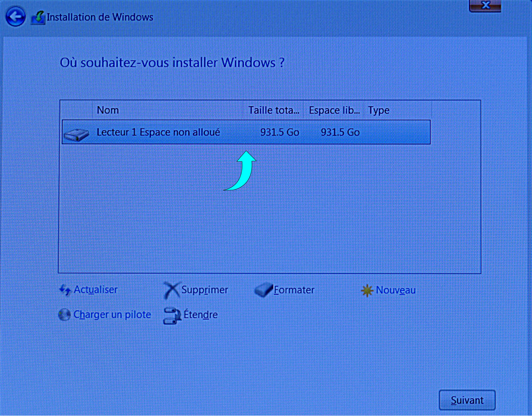Viewport: 532px width, 416px height.
Task: Click the Charger un pilote disc icon
Action: pyautogui.click(x=65, y=315)
